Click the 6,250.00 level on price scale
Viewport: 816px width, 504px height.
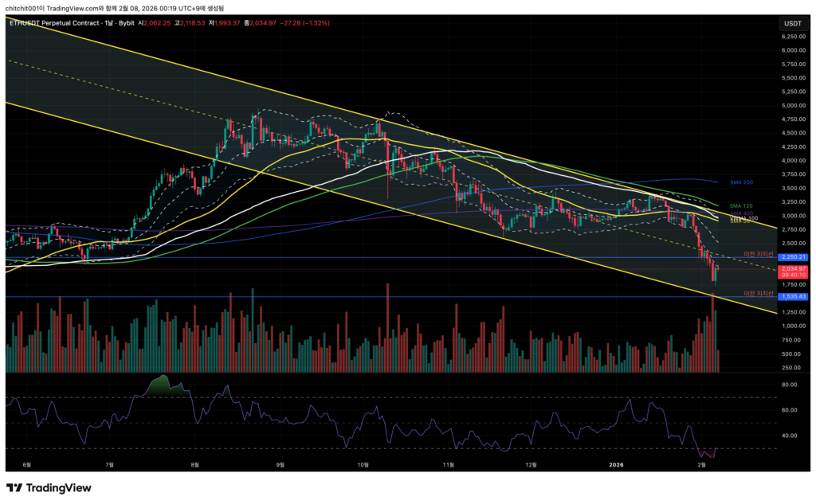click(x=792, y=36)
